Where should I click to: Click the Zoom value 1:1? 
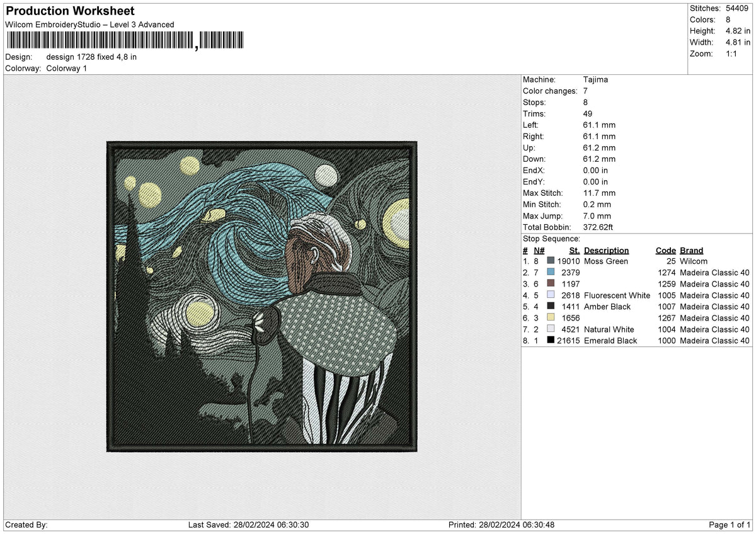pos(733,54)
